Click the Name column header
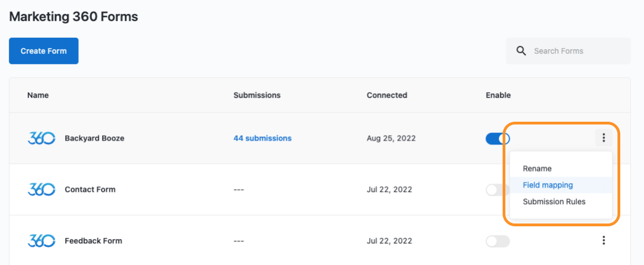 (38, 95)
